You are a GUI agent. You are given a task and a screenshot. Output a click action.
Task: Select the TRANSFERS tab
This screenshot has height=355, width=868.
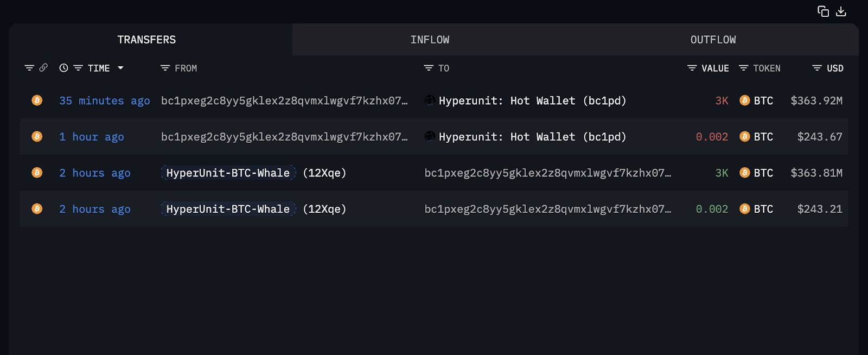tap(146, 40)
